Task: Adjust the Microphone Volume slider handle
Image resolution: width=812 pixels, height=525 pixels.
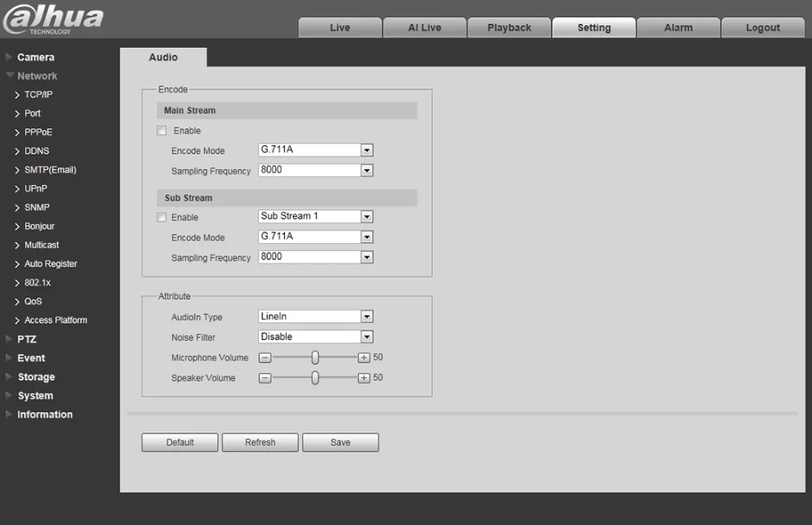Action: [x=315, y=358]
